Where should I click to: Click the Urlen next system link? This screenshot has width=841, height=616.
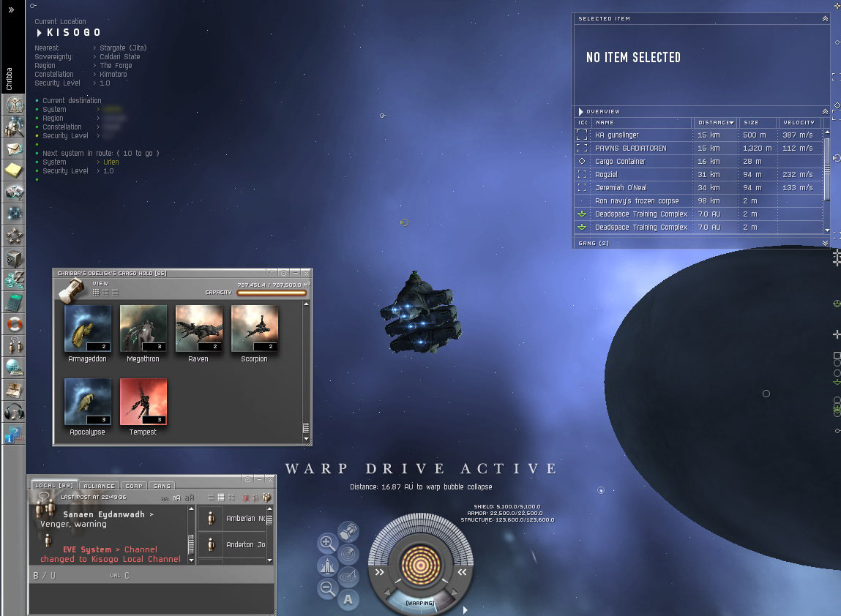tap(111, 162)
